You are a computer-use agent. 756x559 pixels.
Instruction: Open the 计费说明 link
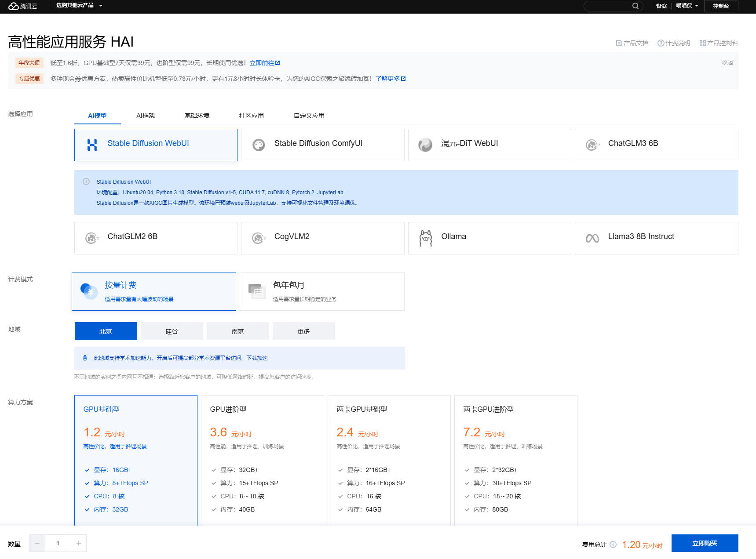674,43
